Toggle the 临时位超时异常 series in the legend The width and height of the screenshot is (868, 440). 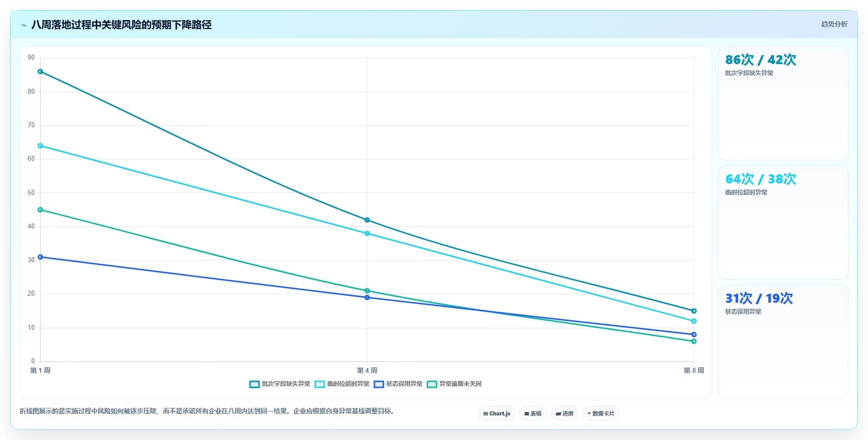point(342,384)
